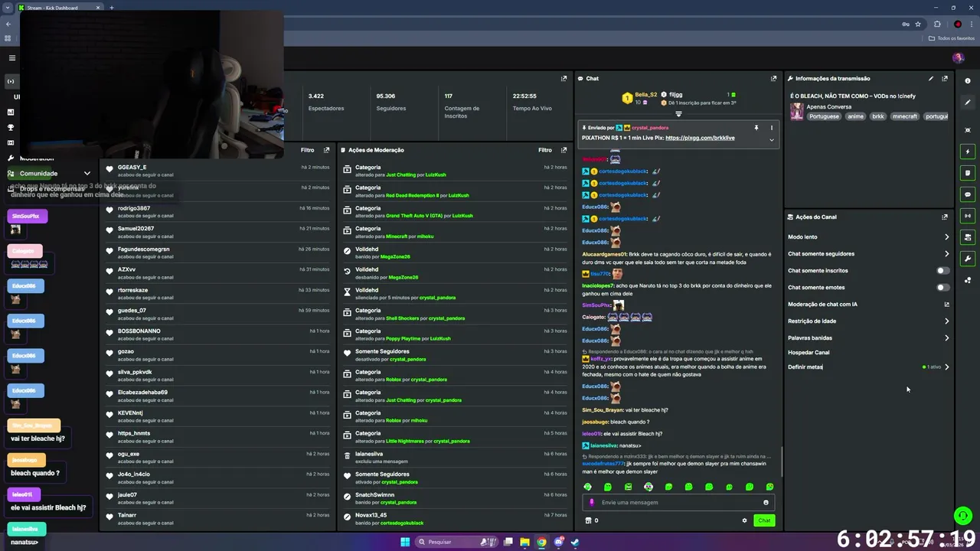Viewport: 980px width, 551px height.
Task: Toggle Chat somente emotes switch
Action: [942, 287]
